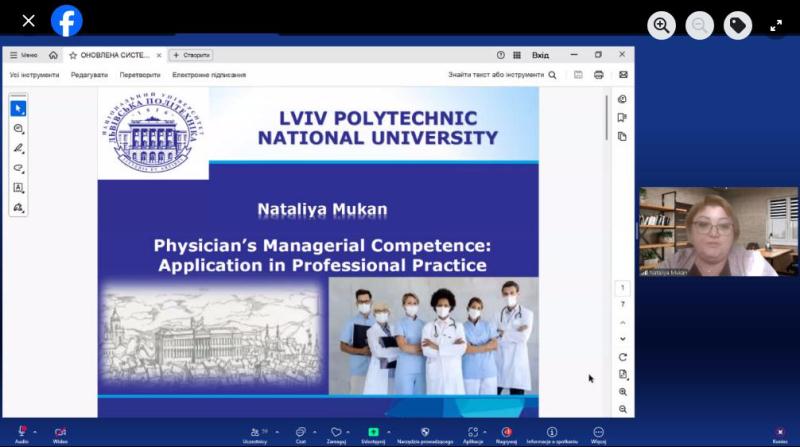Click the email envelope icon in Acrobat
800x447 pixels.
tap(623, 75)
